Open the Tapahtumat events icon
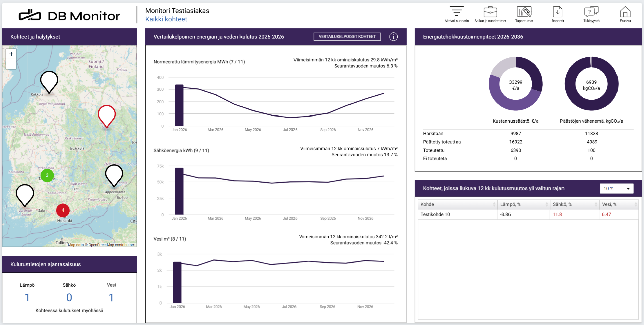The height and width of the screenshot is (325, 644). [524, 12]
